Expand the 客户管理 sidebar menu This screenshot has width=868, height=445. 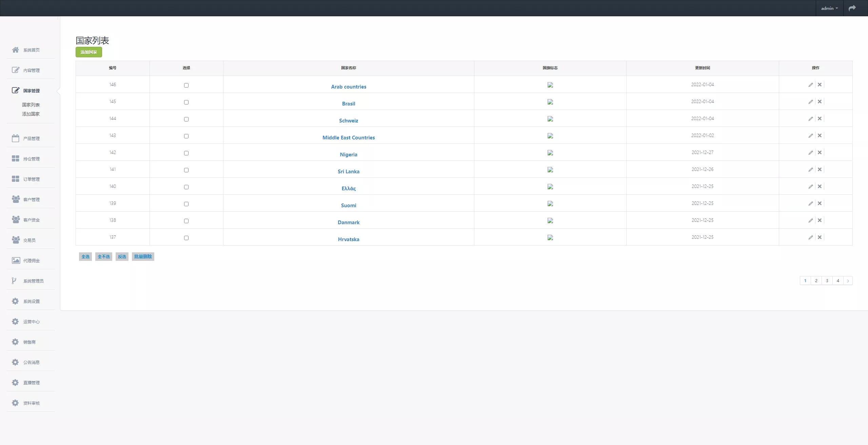pos(31,199)
